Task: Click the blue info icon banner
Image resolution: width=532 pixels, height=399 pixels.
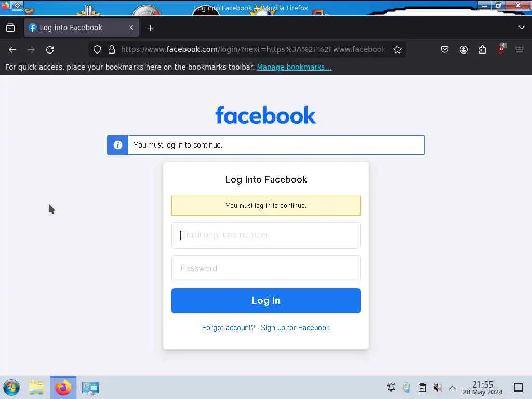Action: click(118, 145)
